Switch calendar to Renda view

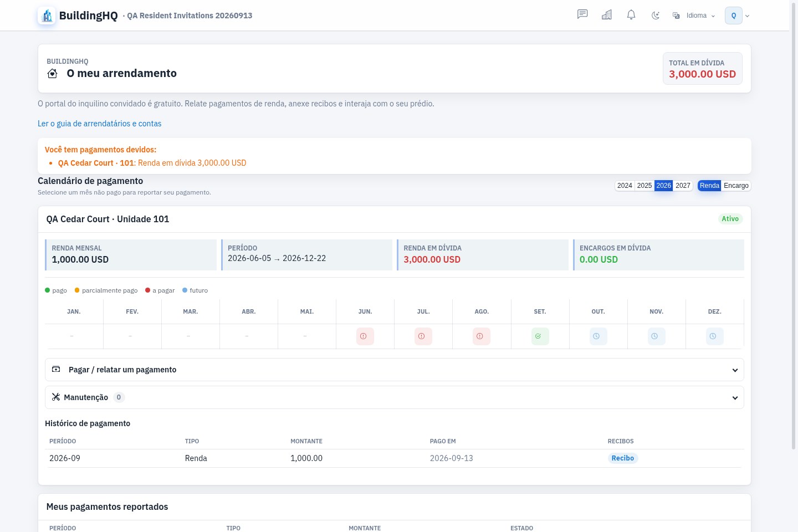[709, 186]
